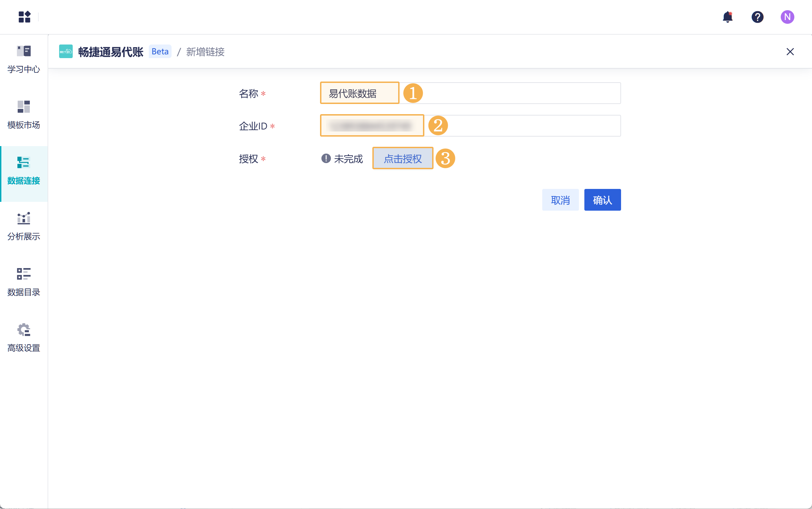Open the 学习中心 sidebar icon
Image resolution: width=812 pixels, height=509 pixels.
point(23,58)
